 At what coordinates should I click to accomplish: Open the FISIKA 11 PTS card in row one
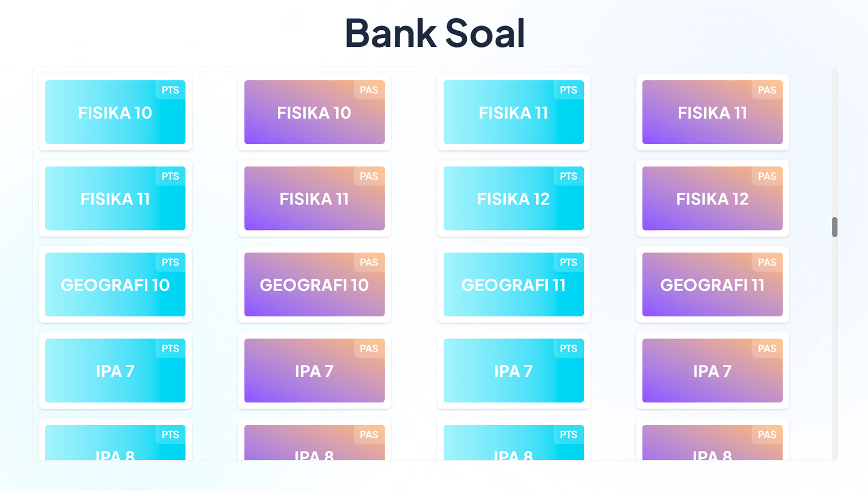(x=513, y=112)
